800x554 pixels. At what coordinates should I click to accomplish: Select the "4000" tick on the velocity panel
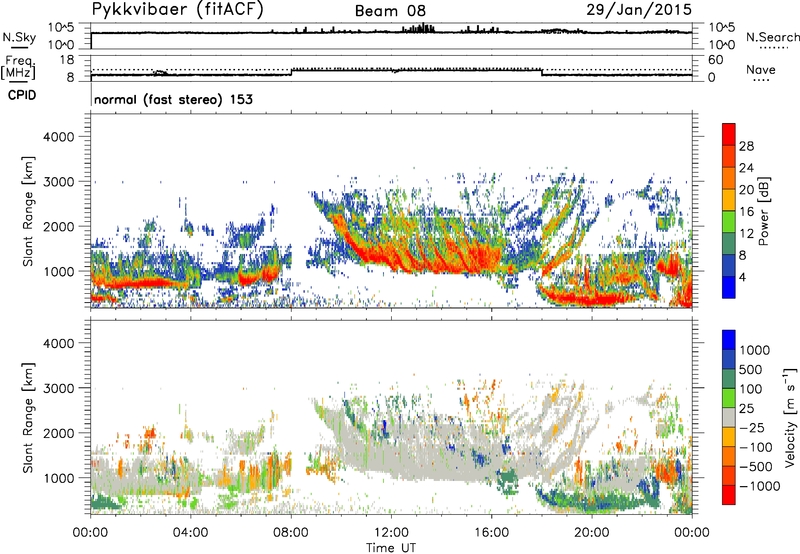click(x=58, y=343)
